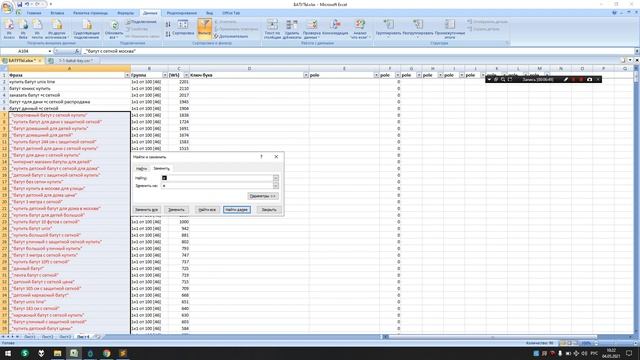Select column D header

pos(249,69)
